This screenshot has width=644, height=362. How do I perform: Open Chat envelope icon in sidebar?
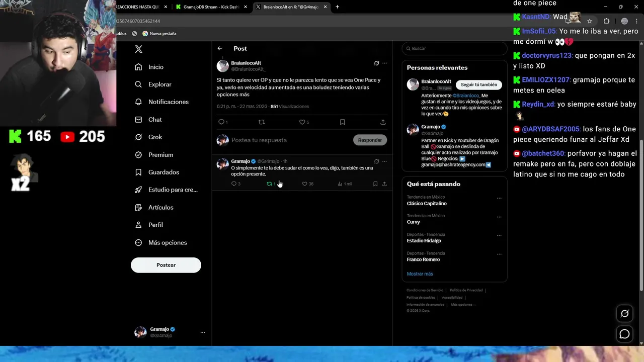pyautogui.click(x=138, y=120)
